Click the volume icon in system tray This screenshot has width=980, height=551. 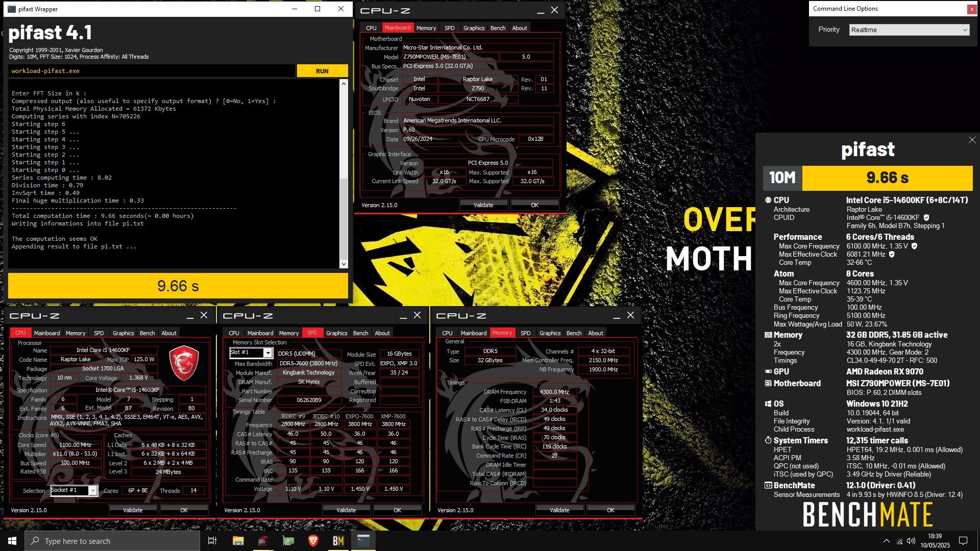[x=911, y=541]
